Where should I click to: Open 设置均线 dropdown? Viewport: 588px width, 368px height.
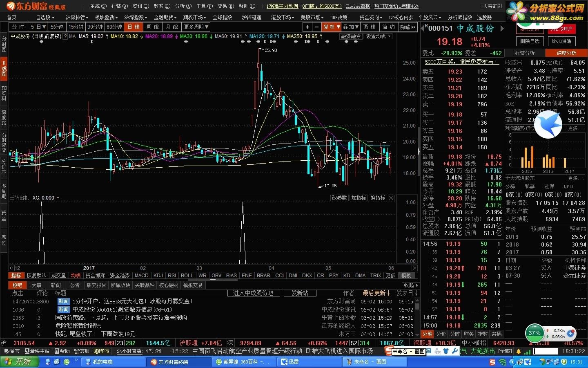pos(378,36)
